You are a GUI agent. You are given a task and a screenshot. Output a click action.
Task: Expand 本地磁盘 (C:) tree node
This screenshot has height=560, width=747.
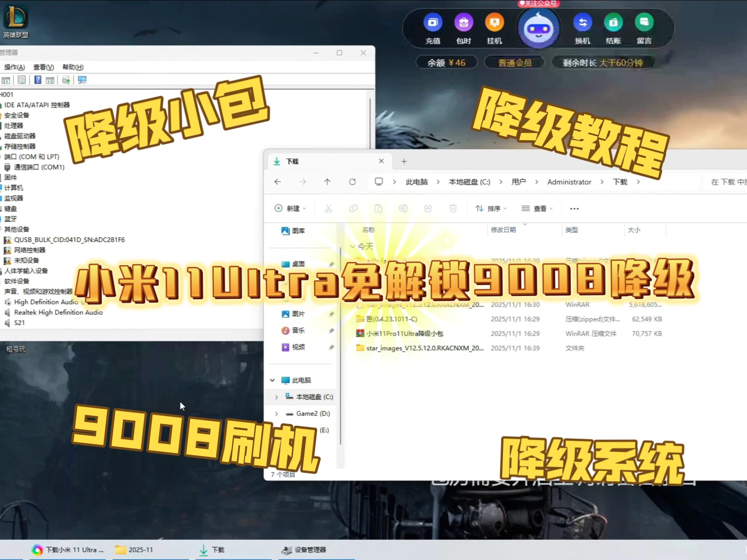coord(276,397)
